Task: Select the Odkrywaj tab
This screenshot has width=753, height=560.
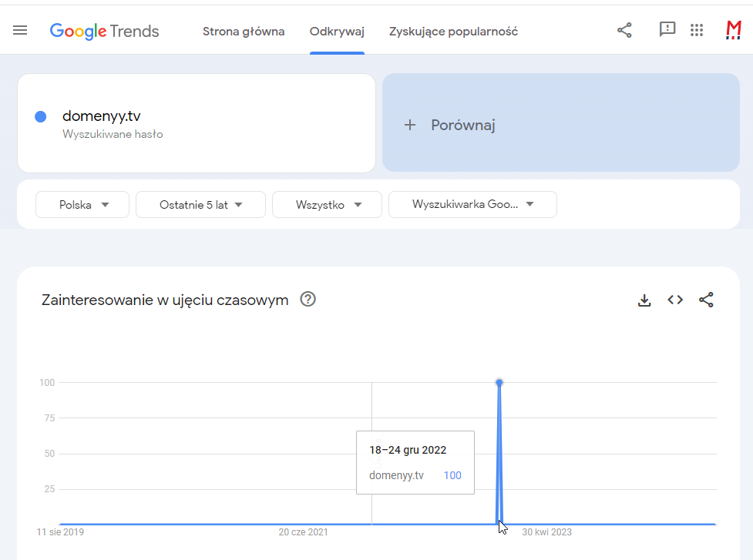Action: 337,32
